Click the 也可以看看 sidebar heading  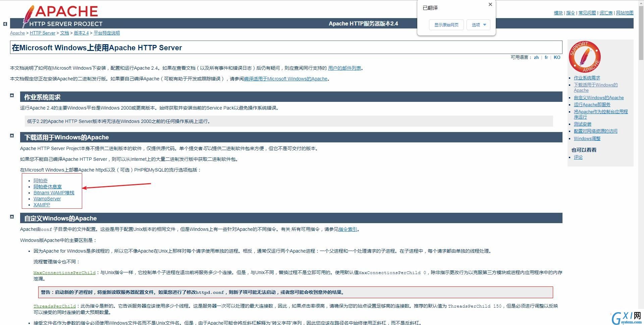click(x=584, y=150)
